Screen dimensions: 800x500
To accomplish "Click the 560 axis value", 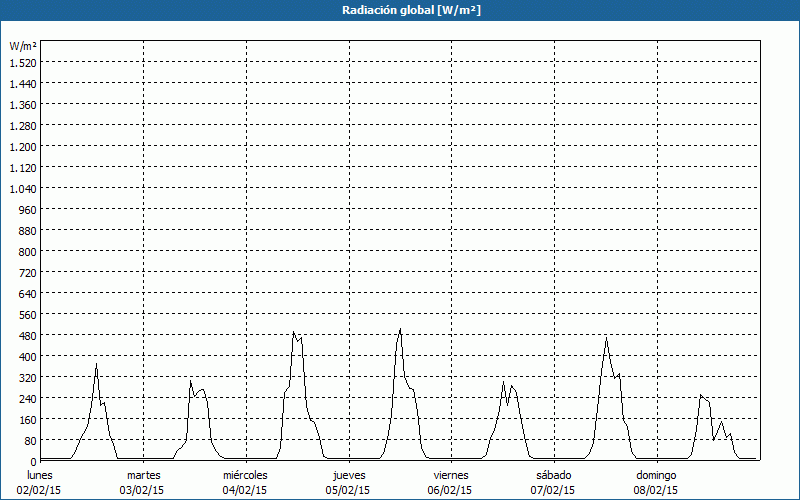I will point(28,315).
